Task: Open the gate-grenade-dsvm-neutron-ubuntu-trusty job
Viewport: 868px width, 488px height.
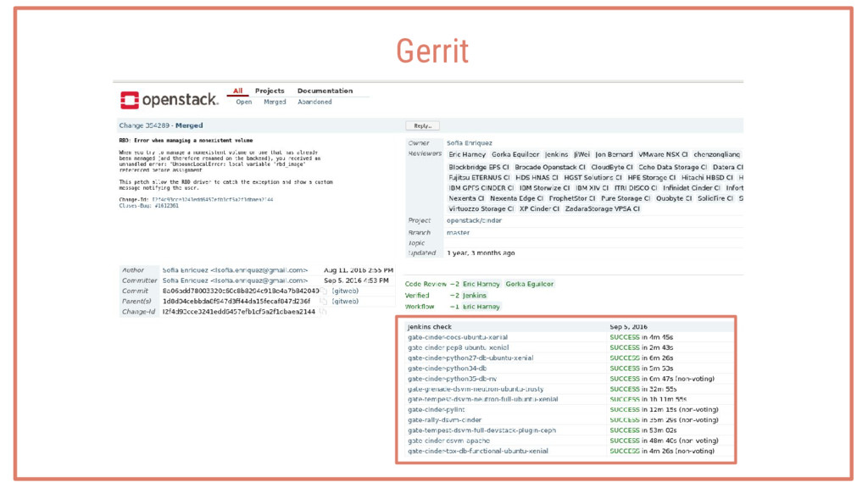Action: pyautogui.click(x=476, y=389)
